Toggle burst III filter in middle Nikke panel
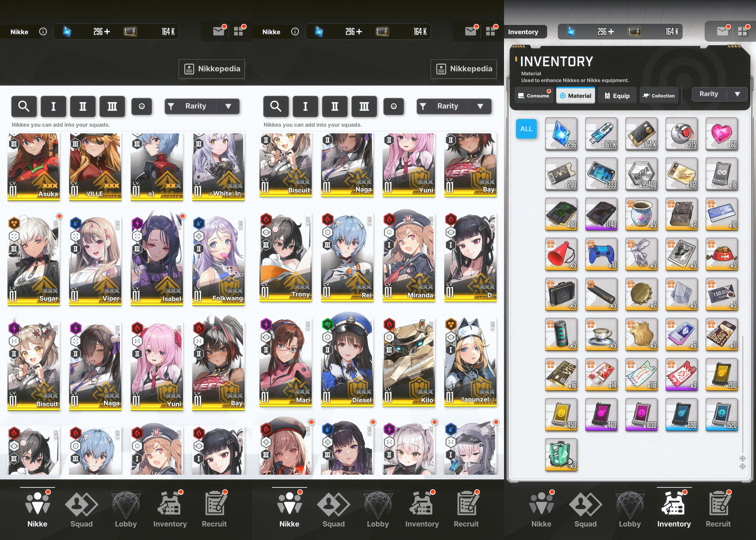756x540 pixels. pos(364,106)
